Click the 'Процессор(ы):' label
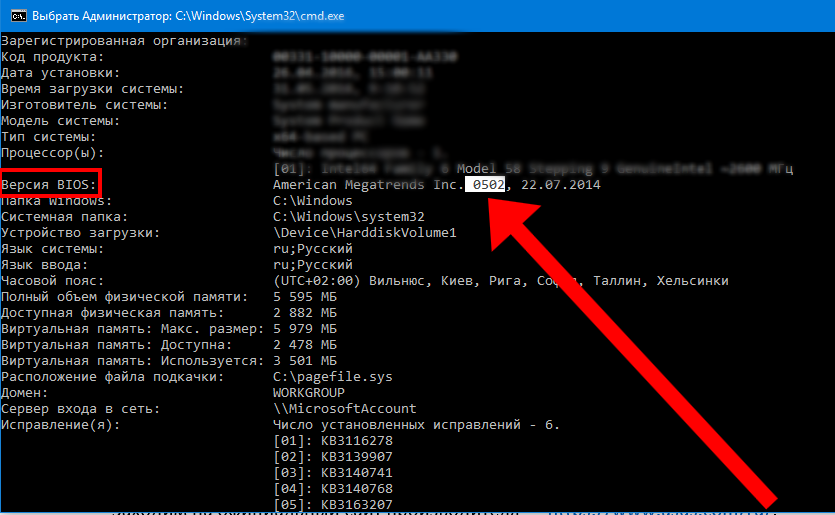The width and height of the screenshot is (835, 515). tap(52, 153)
